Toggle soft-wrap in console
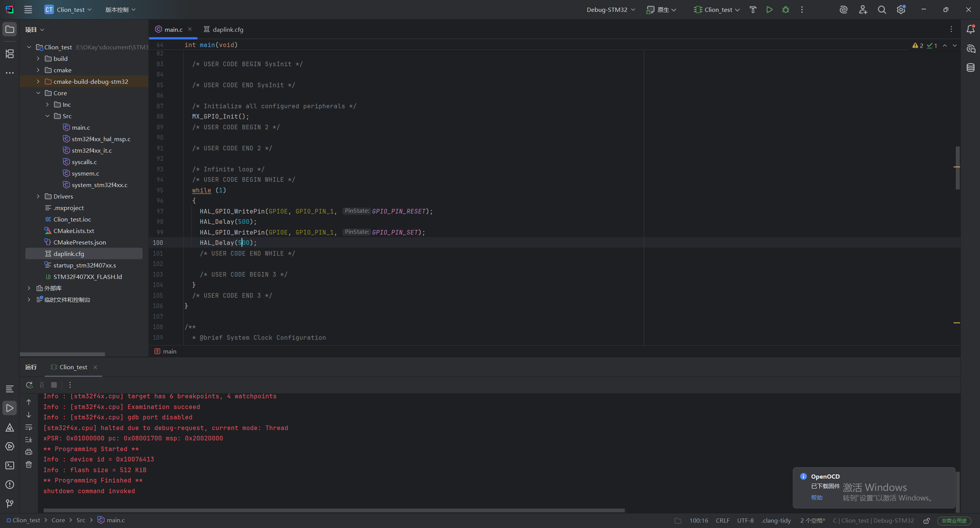Screen dimensions: 980x528 pos(29,427)
